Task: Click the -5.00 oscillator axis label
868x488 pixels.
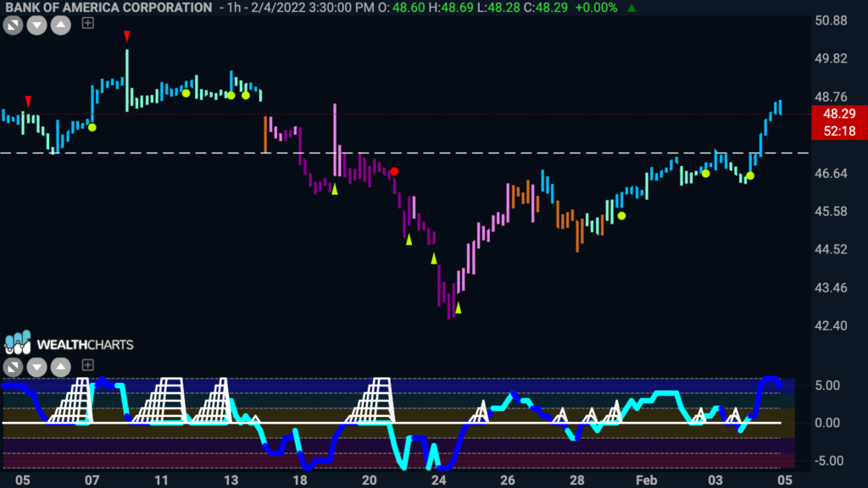Action: pyautogui.click(x=829, y=461)
